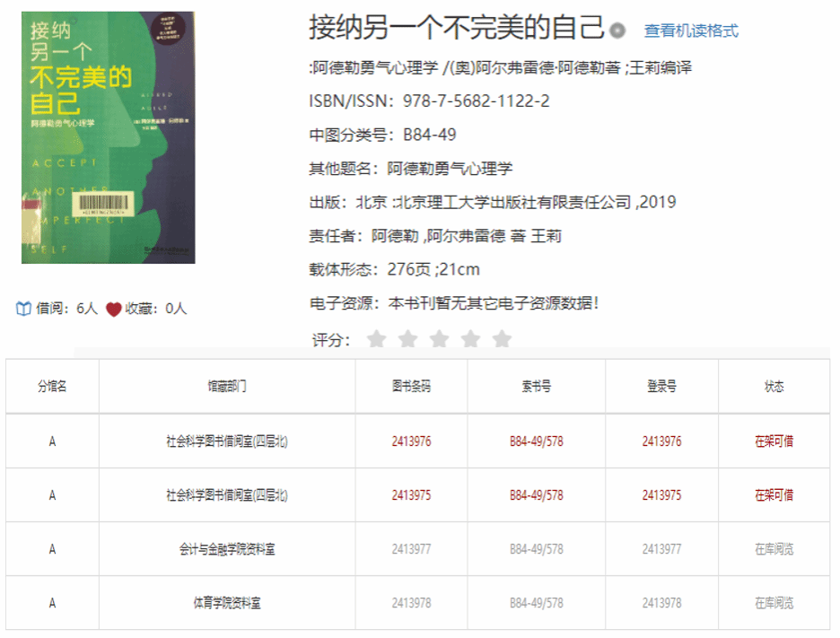Click the open book 借阅 icon
The width and height of the screenshot is (840, 638).
pyautogui.click(x=24, y=309)
